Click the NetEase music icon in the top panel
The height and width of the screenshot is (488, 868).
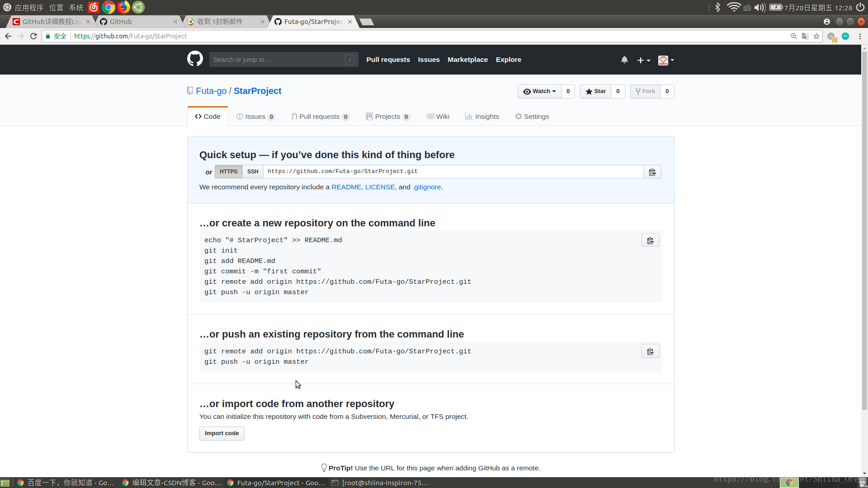(94, 7)
